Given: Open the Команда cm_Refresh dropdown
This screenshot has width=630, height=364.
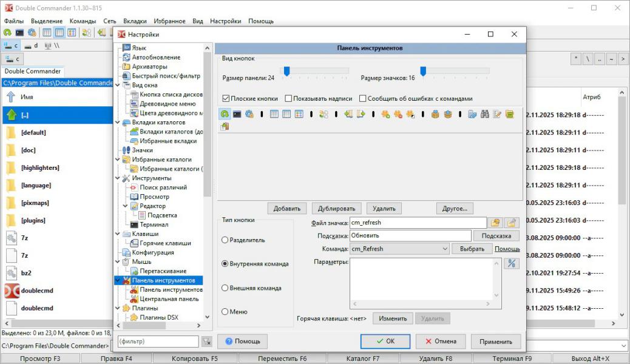Looking at the screenshot, I should point(444,249).
